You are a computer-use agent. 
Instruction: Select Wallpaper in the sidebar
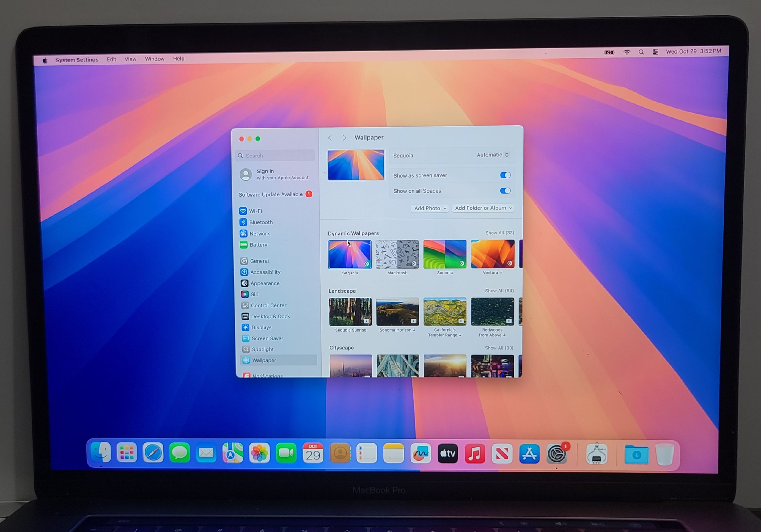[279, 360]
